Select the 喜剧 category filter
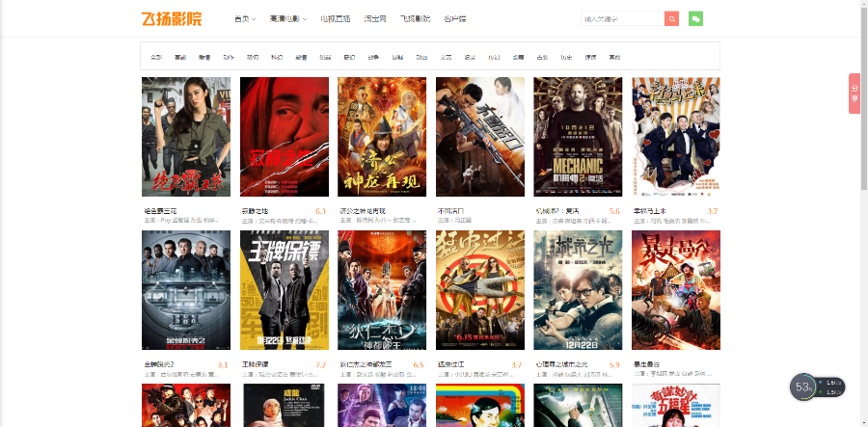This screenshot has width=868, height=427. (180, 57)
